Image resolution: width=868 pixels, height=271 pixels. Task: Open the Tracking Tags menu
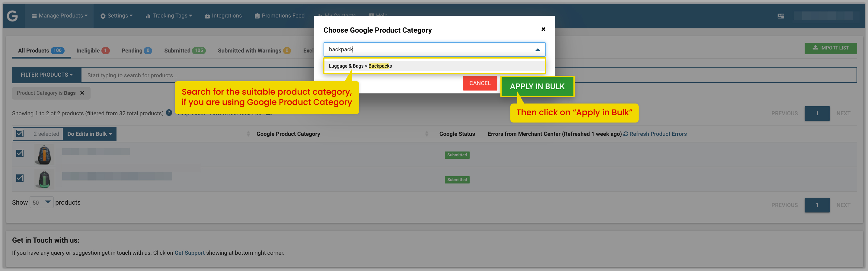click(169, 16)
